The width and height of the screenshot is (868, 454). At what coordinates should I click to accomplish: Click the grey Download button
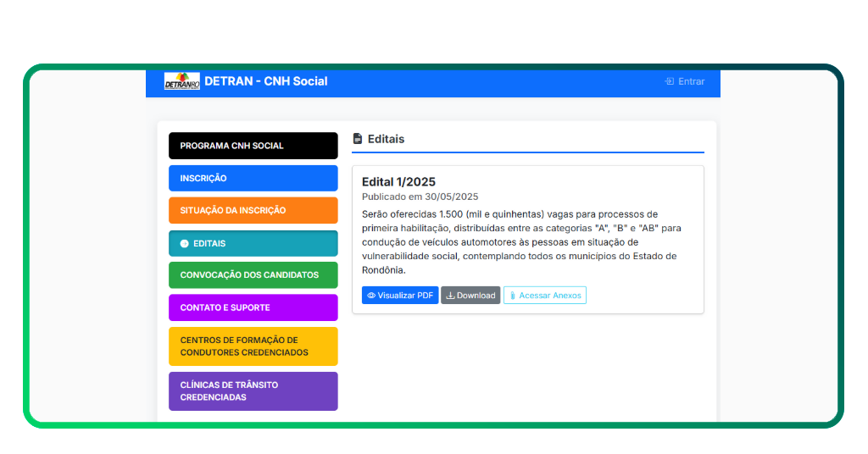click(x=470, y=296)
